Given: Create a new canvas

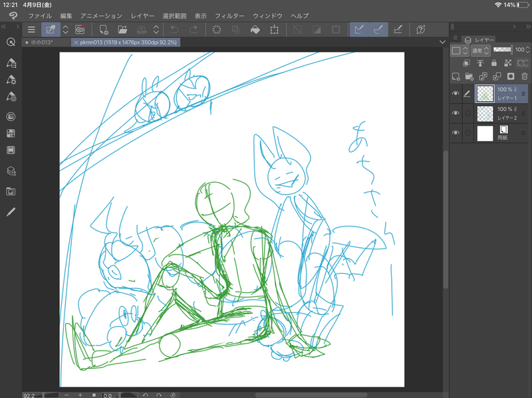Looking at the screenshot, I should [x=104, y=30].
